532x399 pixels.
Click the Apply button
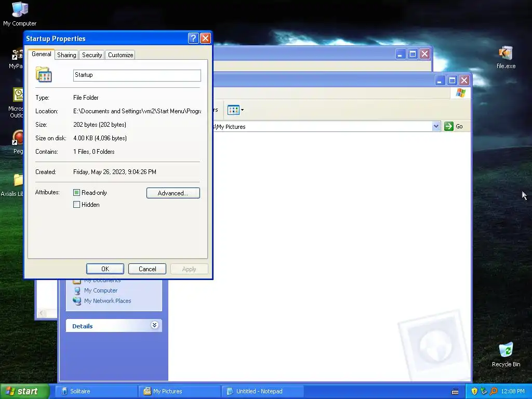[189, 269]
